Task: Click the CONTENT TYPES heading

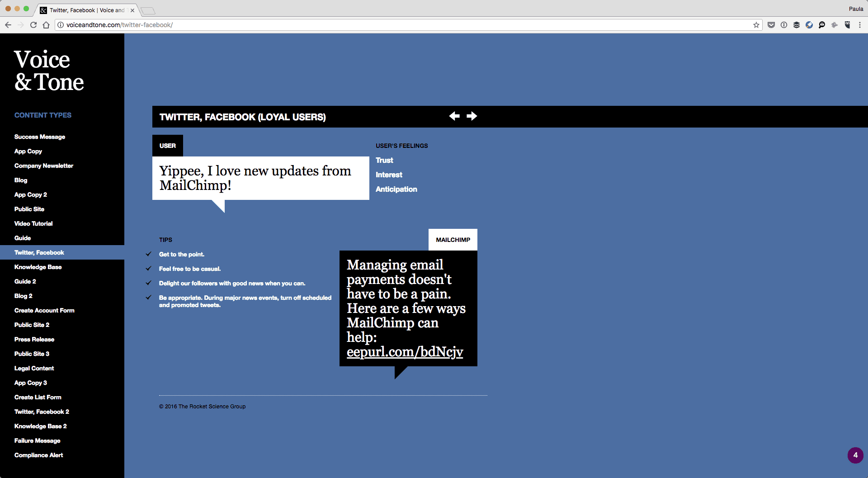Action: click(43, 115)
